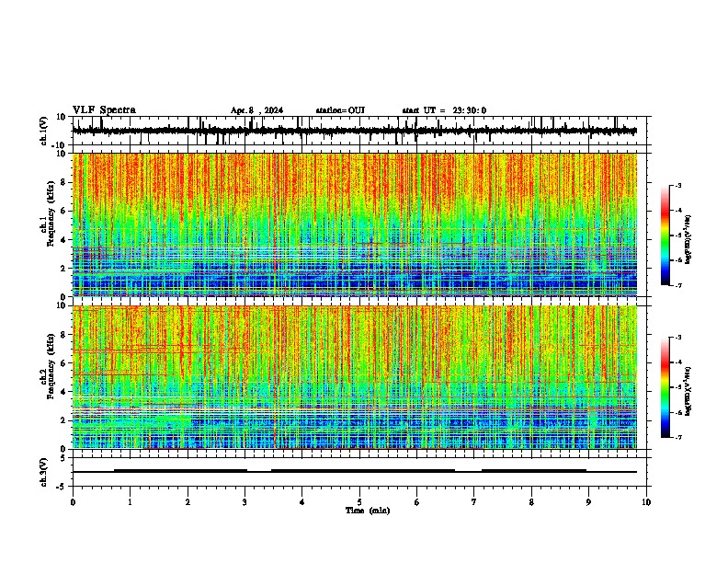Click time axis tick label "6"
The width and height of the screenshot is (728, 563).
click(416, 502)
